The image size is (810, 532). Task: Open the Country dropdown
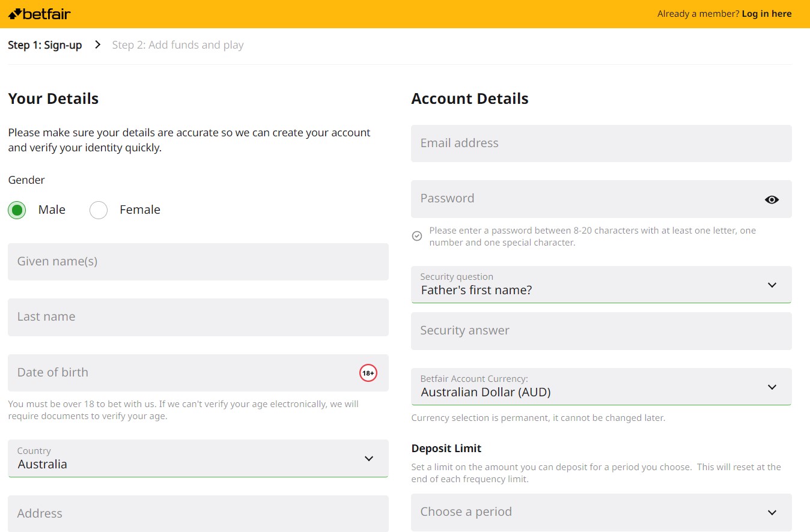[x=198, y=459]
